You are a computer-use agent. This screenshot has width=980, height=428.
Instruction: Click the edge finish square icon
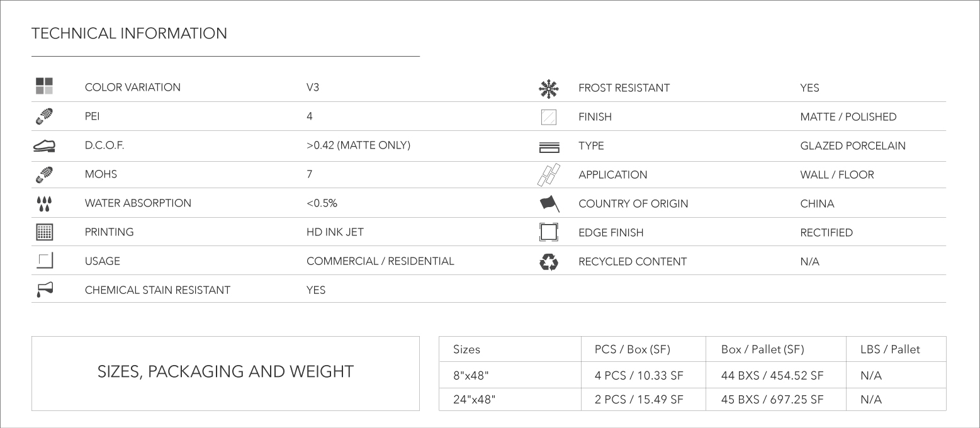[x=549, y=233]
